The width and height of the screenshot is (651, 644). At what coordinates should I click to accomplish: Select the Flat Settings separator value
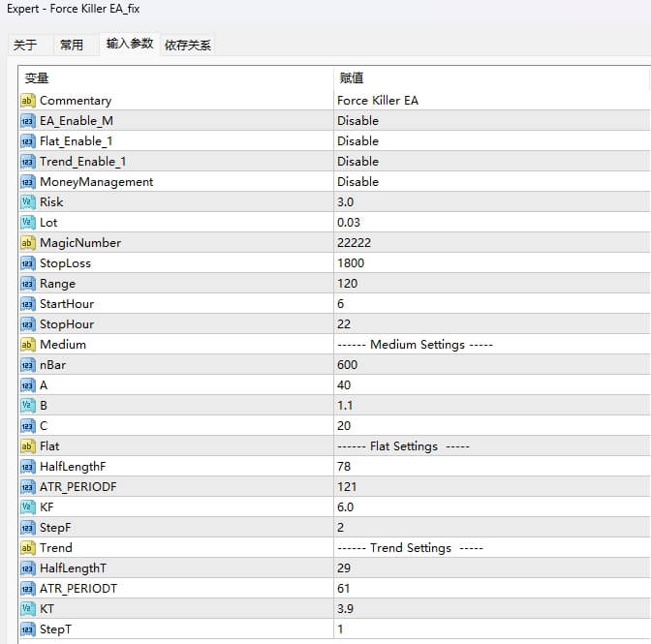(403, 446)
